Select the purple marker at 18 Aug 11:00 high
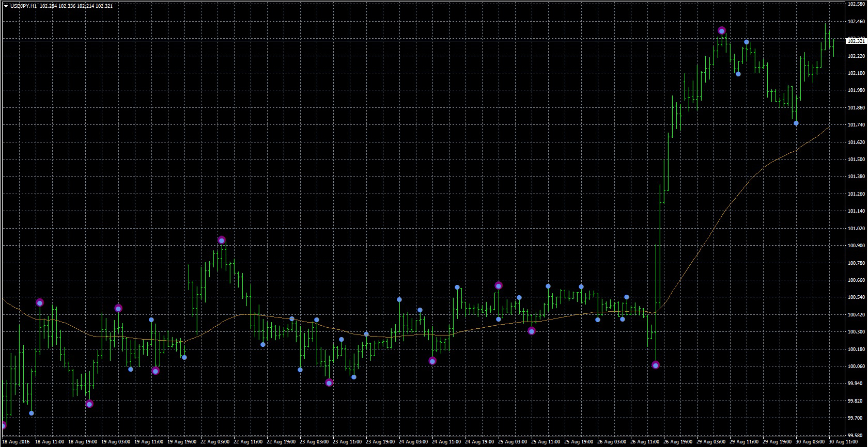This screenshot has width=868, height=447. pyautogui.click(x=40, y=303)
